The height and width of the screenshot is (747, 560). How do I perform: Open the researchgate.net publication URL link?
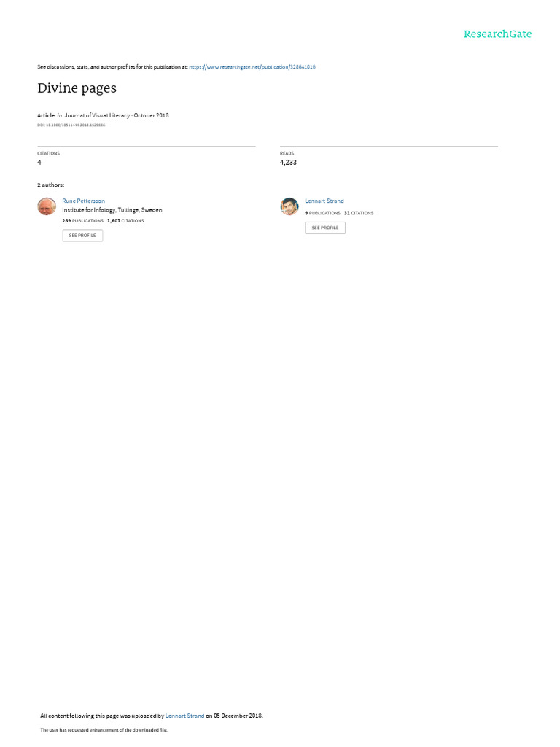point(252,67)
